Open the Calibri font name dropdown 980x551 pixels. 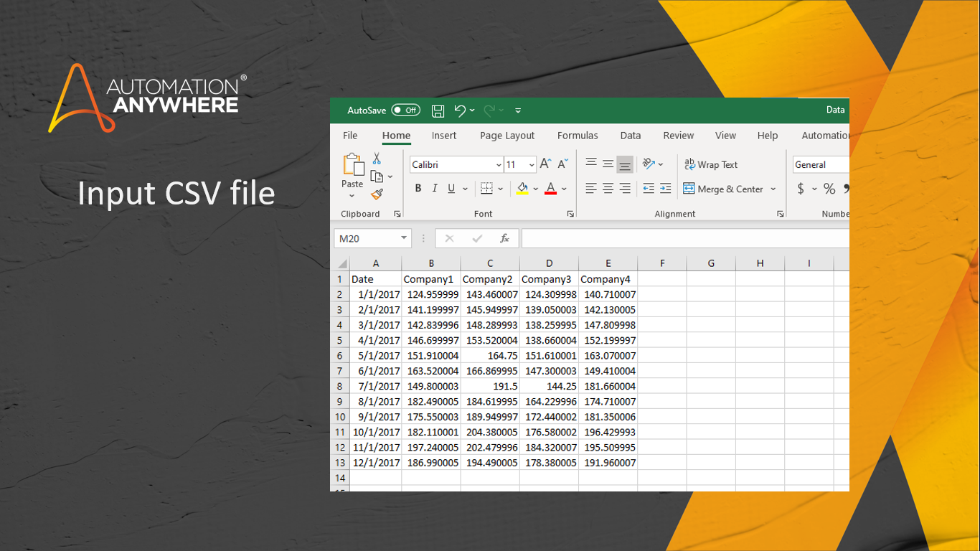[499, 165]
